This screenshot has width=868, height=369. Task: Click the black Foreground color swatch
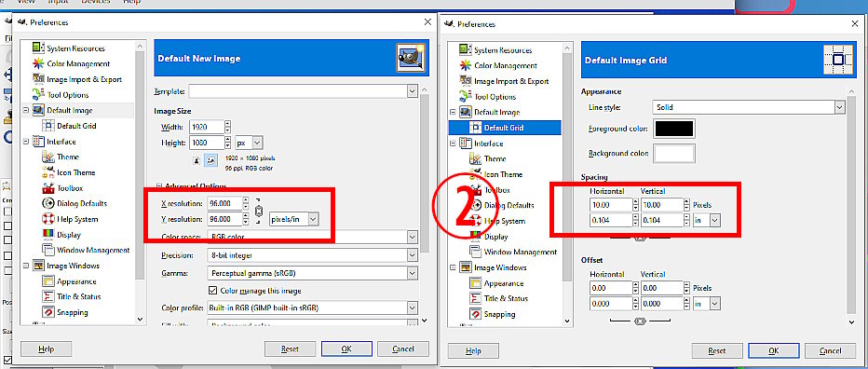click(674, 129)
